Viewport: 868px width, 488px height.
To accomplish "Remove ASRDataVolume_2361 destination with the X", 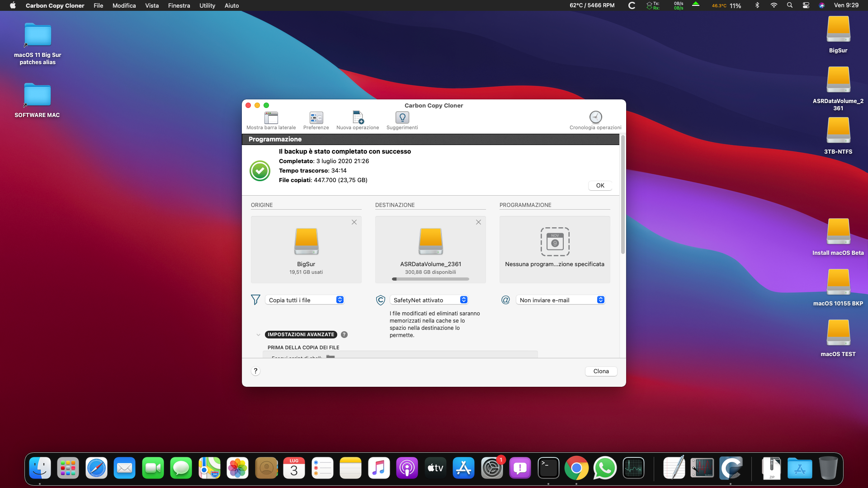I will click(478, 222).
